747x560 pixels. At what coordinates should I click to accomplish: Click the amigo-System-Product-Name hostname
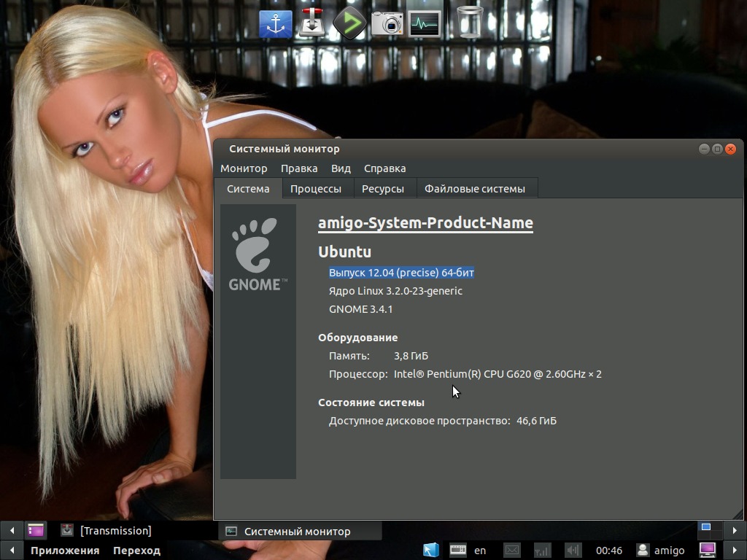pyautogui.click(x=425, y=222)
